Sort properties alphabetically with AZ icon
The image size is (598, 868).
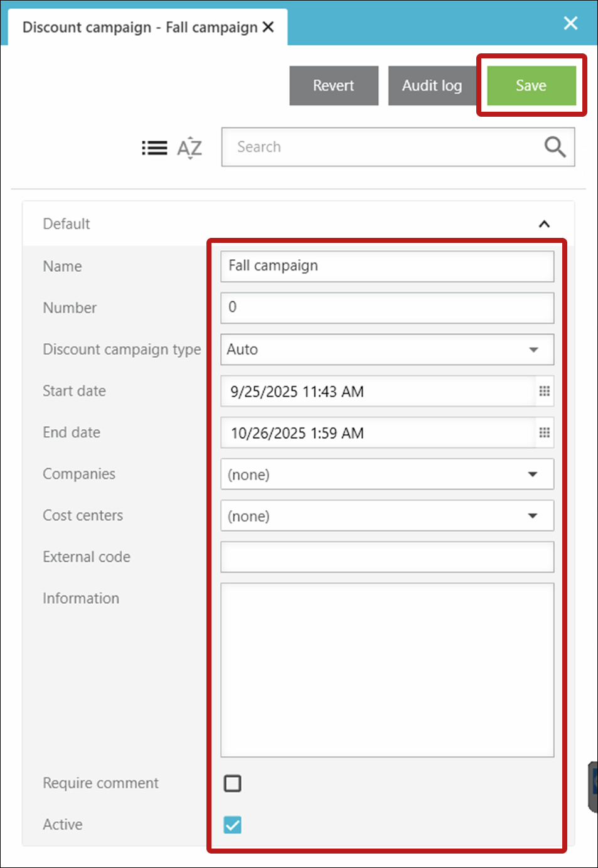[x=190, y=148]
